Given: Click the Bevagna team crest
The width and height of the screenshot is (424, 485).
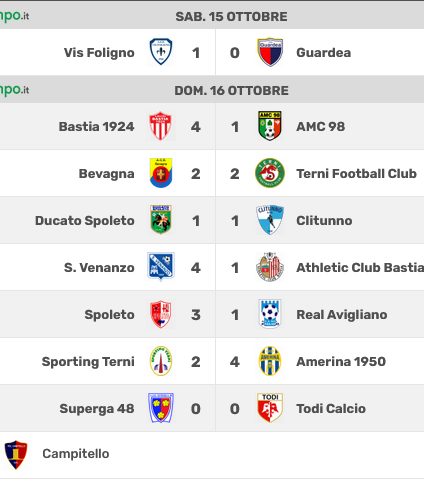Looking at the screenshot, I should click(161, 173).
